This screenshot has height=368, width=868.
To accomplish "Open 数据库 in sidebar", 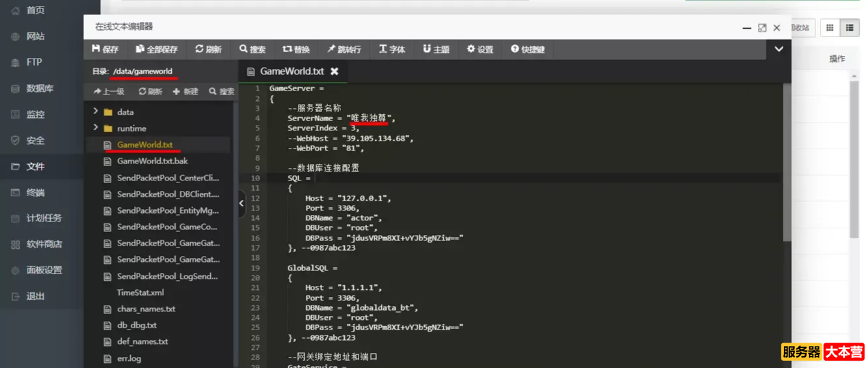I will click(40, 89).
